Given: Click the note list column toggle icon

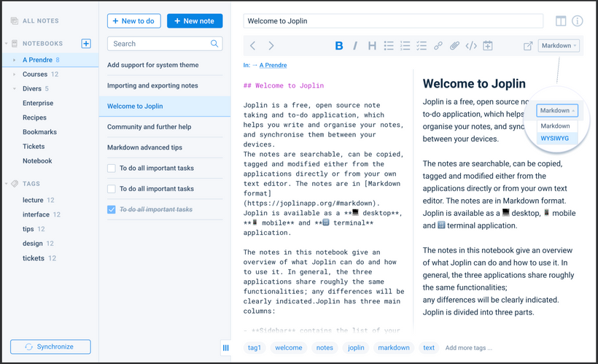Looking at the screenshot, I should (226, 348).
